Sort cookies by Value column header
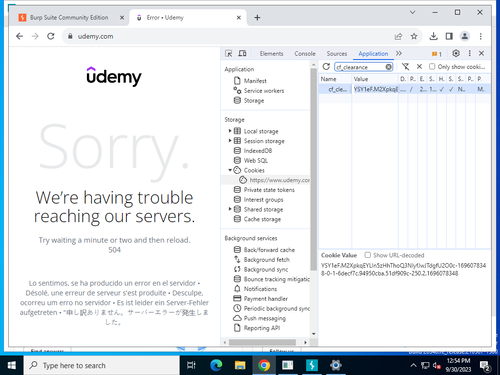Image resolution: width=500 pixels, height=375 pixels. pyautogui.click(x=375, y=79)
